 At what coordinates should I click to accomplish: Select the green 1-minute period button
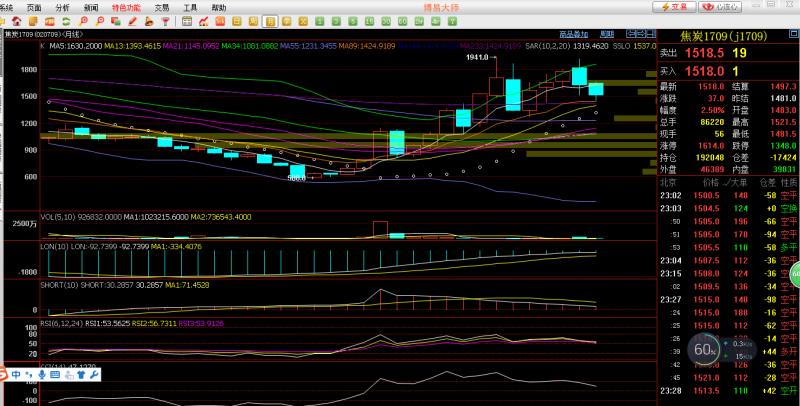320,21
